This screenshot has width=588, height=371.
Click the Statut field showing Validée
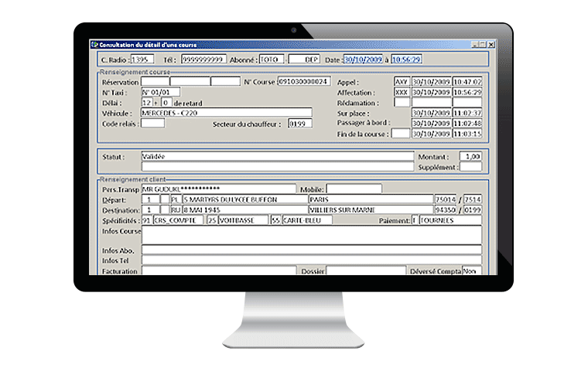click(278, 156)
